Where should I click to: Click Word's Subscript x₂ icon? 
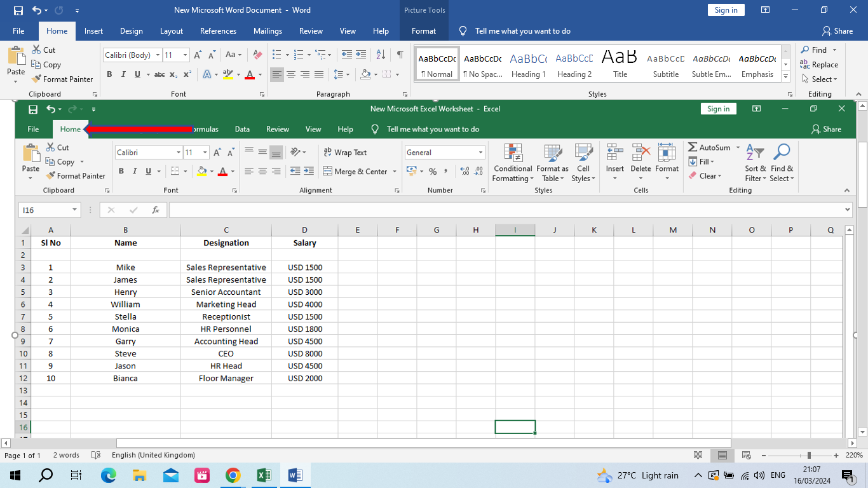(x=174, y=74)
